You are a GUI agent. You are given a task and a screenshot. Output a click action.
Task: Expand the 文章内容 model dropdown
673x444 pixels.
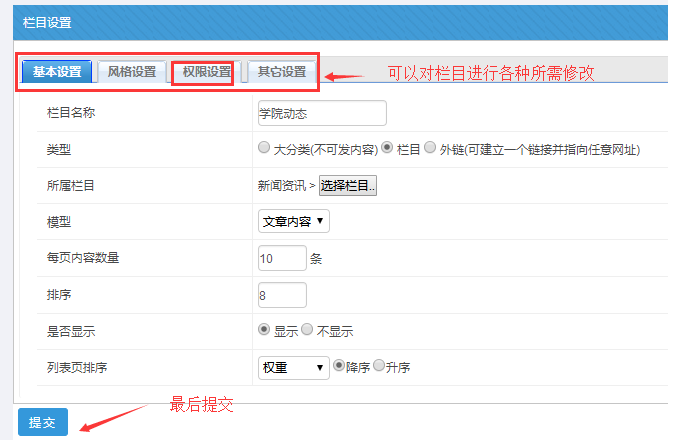294,221
